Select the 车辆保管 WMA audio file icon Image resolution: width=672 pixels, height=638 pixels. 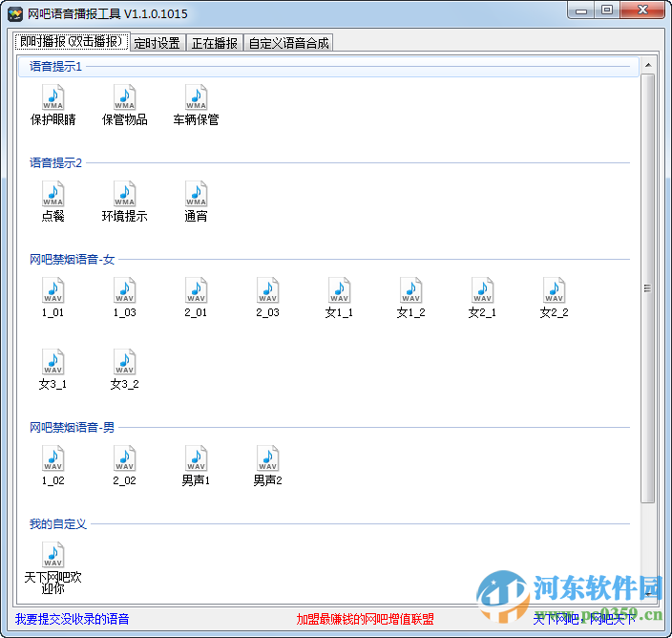click(196, 97)
